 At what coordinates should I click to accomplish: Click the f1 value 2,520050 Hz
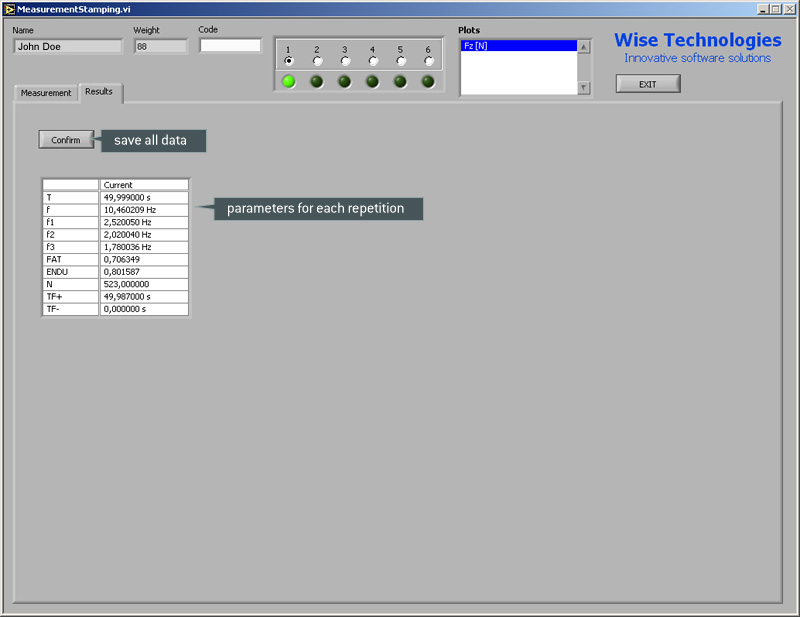click(x=144, y=222)
